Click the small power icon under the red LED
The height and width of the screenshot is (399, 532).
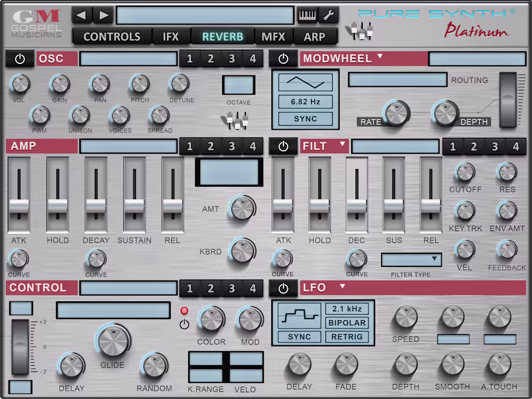(x=184, y=325)
